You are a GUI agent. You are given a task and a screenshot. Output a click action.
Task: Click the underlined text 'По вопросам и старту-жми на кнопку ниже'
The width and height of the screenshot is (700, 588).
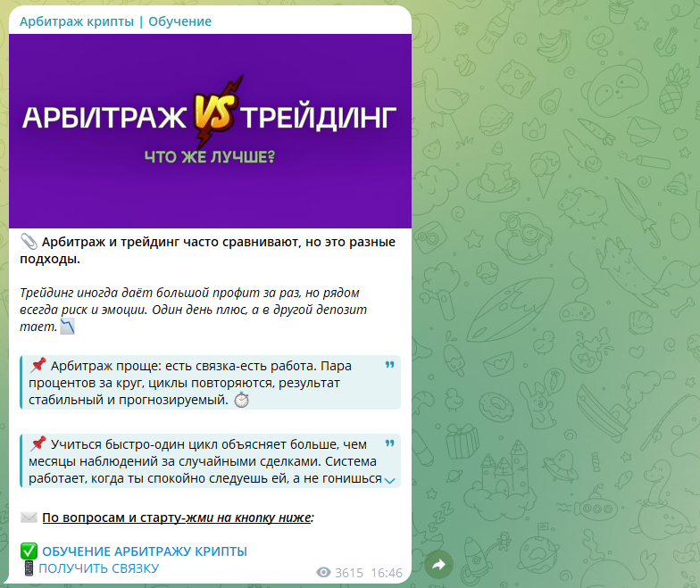pos(177,518)
